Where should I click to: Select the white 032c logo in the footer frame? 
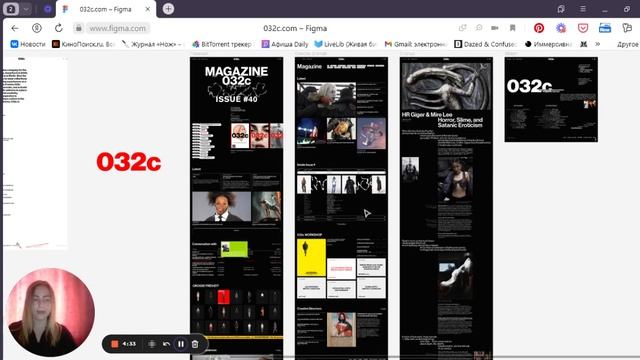[529, 86]
